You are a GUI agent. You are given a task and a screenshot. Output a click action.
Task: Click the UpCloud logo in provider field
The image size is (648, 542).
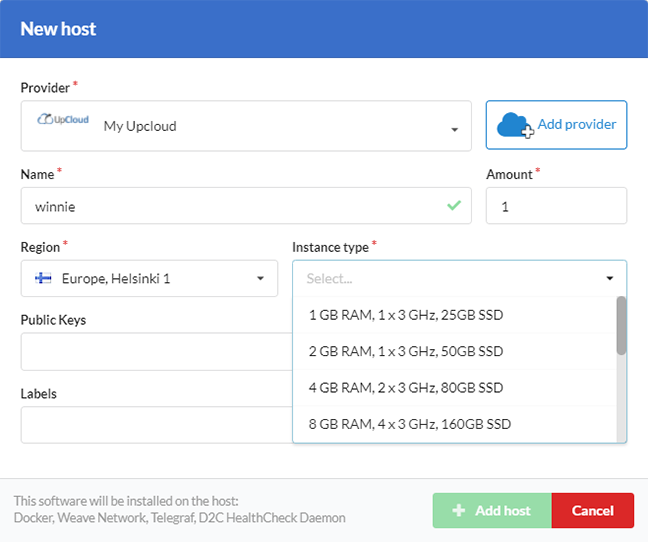coord(63,121)
